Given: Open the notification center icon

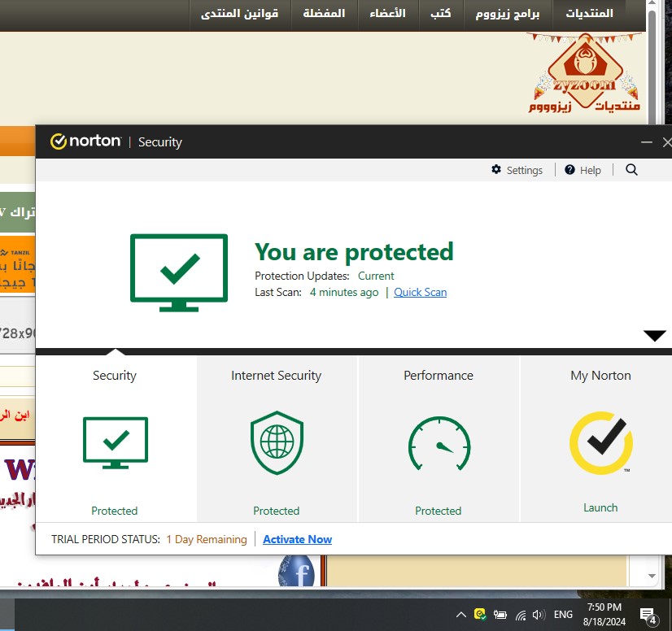Looking at the screenshot, I should click(648, 616).
